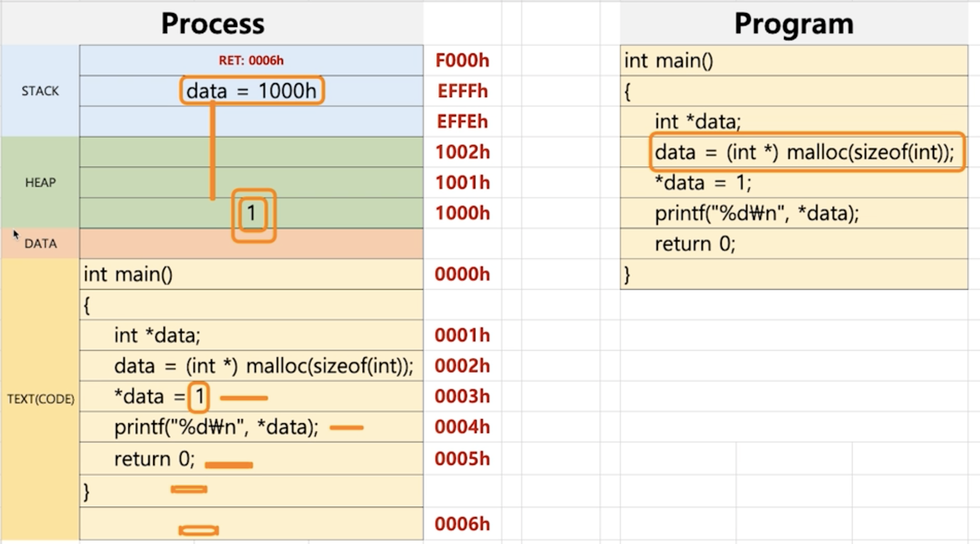980x544 pixels.
Task: Click the STACK section label
Action: pos(40,91)
